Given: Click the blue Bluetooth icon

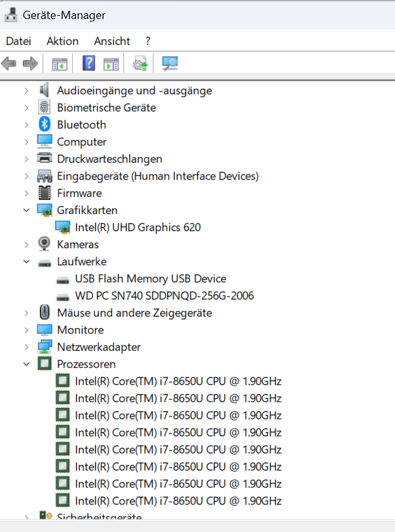Looking at the screenshot, I should point(44,124).
